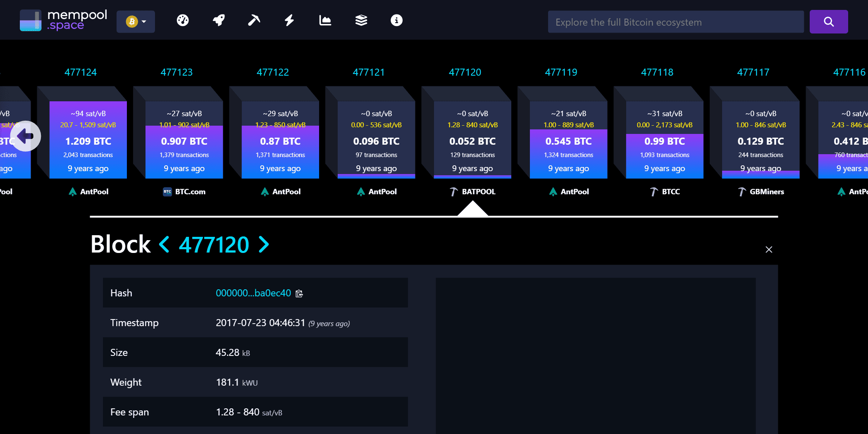
Task: Go to next block with right chevron
Action: point(264,244)
